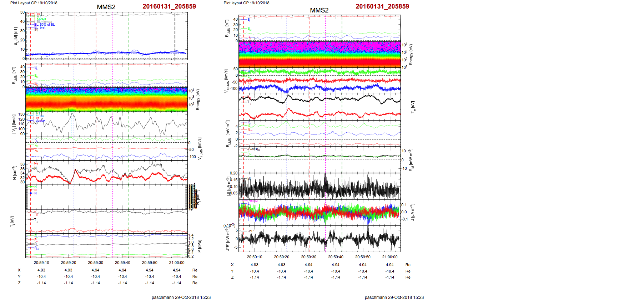Image resolution: width=644 pixels, height=300 pixels.
Task: Click the left 'Plot Layout GP 19/10/2018' header
Action: point(34,3)
